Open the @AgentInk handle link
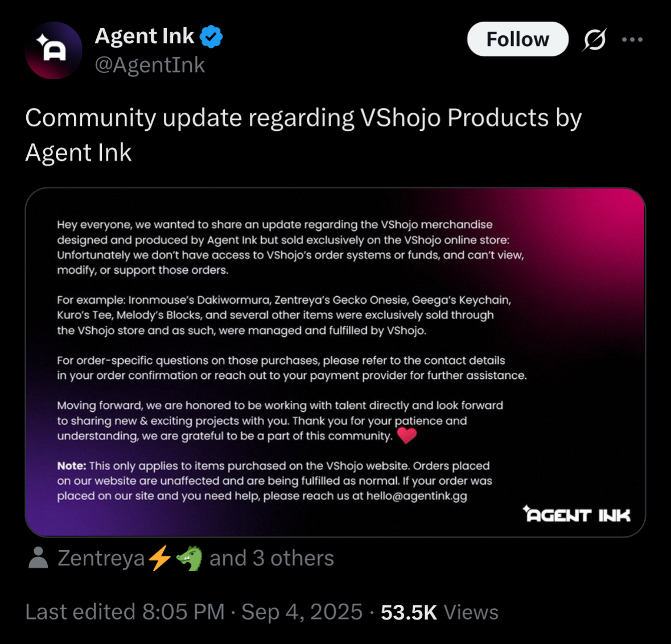 (x=149, y=65)
